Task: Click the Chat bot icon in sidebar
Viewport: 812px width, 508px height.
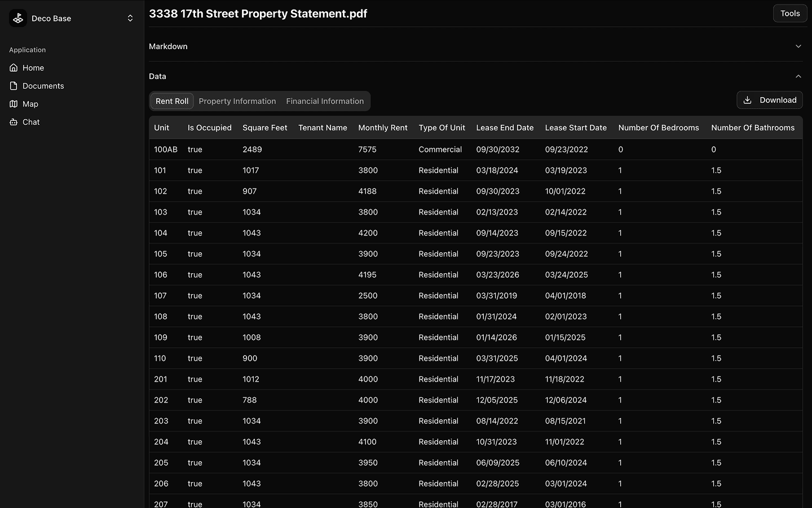Action: tap(14, 122)
